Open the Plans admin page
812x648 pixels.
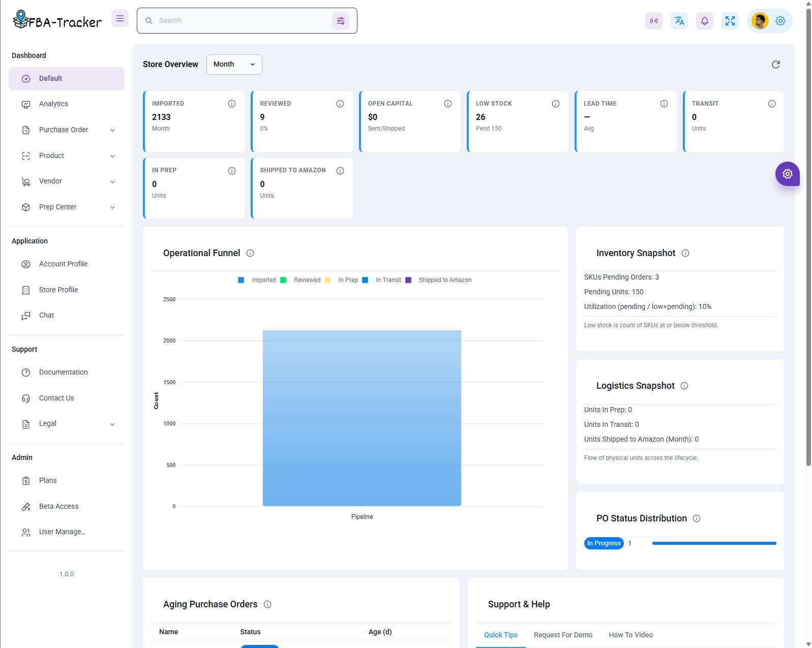67,481
